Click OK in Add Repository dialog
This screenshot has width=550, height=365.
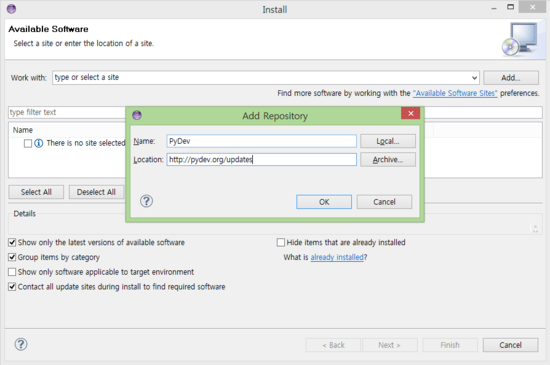click(324, 202)
